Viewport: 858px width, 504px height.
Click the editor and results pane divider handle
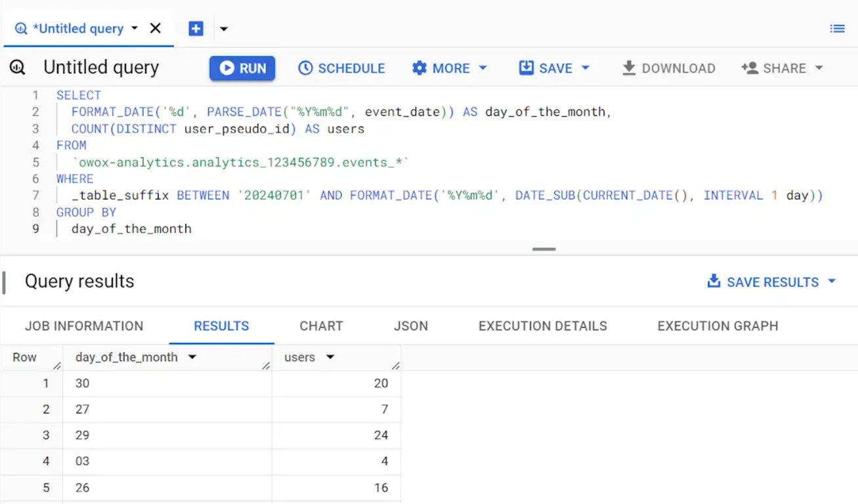tap(544, 249)
